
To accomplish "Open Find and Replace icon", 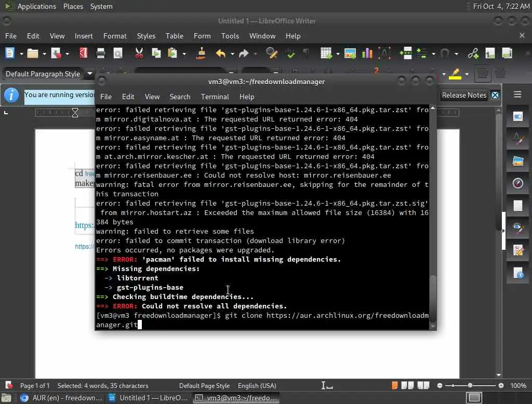I will [x=272, y=53].
